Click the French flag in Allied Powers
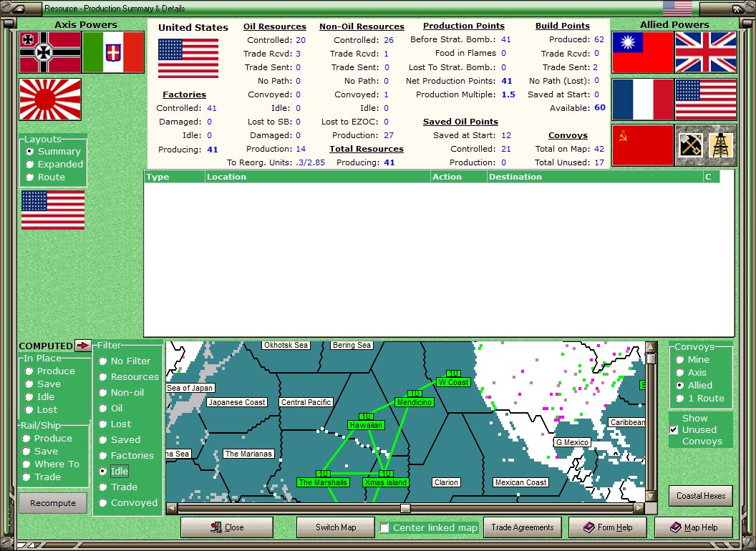Screen dimensions: 756x551 coord(643,99)
